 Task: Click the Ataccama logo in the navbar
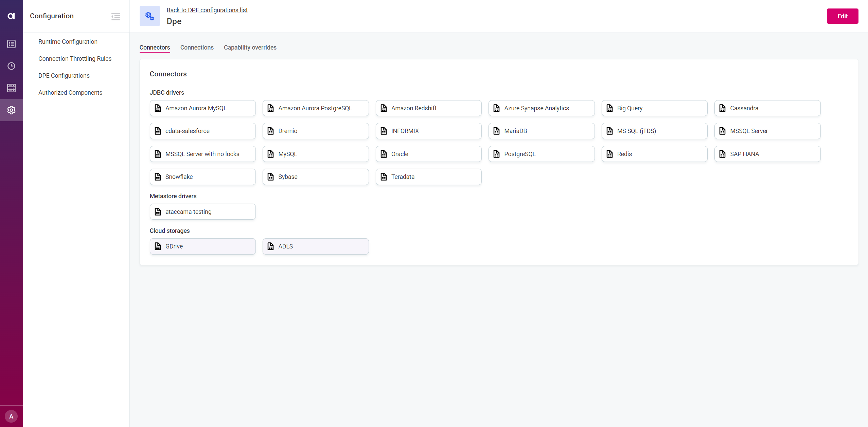pyautogui.click(x=11, y=16)
